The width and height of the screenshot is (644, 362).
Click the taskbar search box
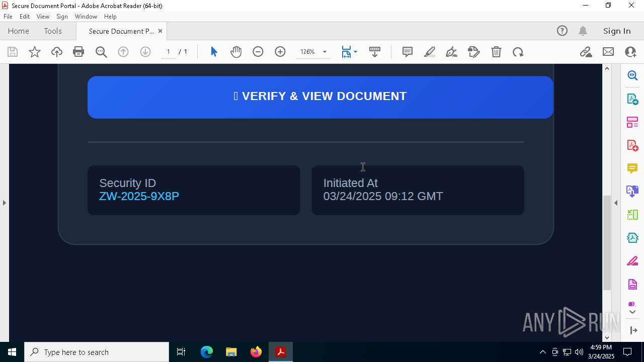tap(97, 352)
